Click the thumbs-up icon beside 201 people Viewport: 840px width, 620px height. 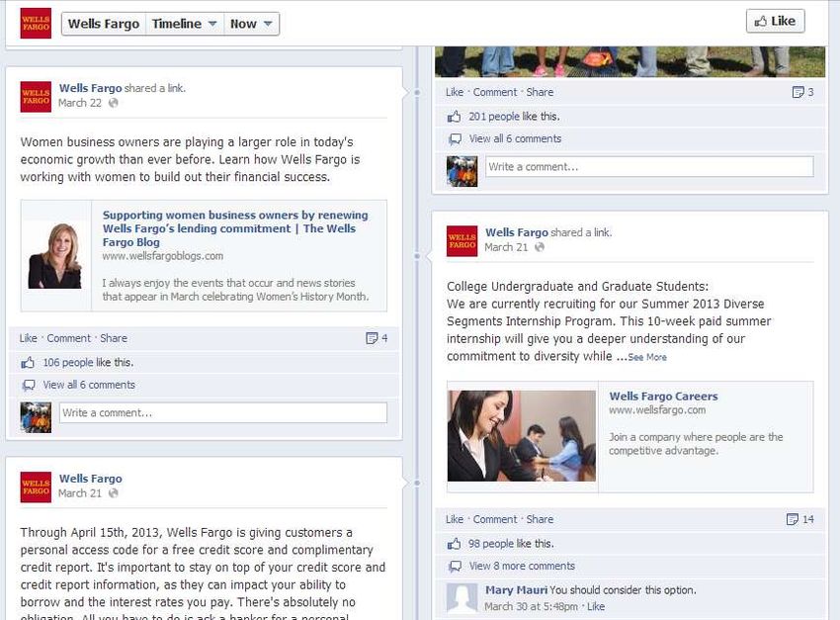click(x=454, y=117)
